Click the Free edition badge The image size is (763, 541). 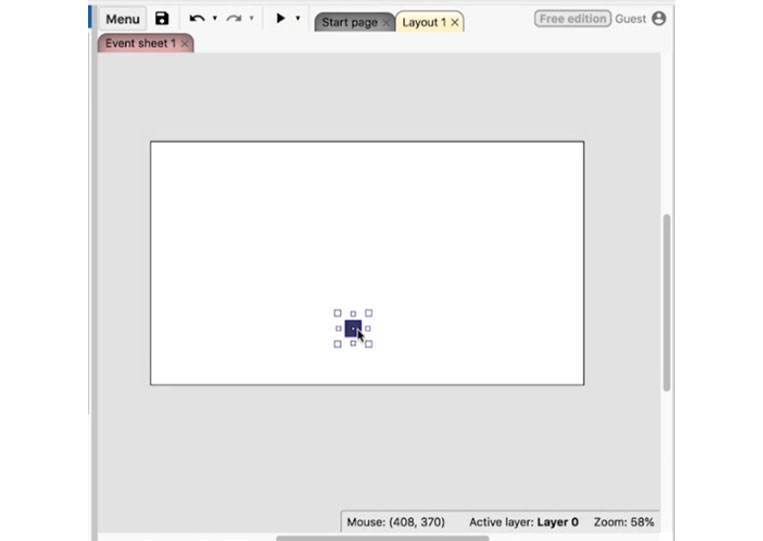tap(573, 19)
